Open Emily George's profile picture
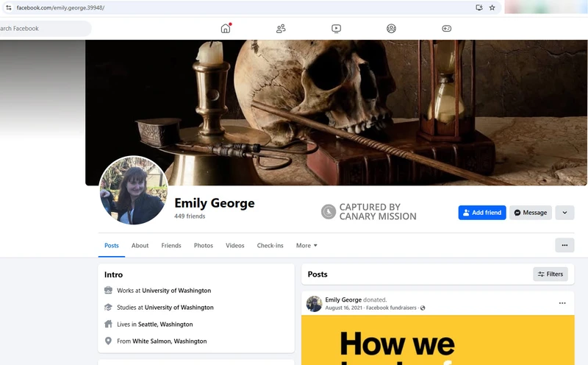588x365 pixels. [134, 191]
